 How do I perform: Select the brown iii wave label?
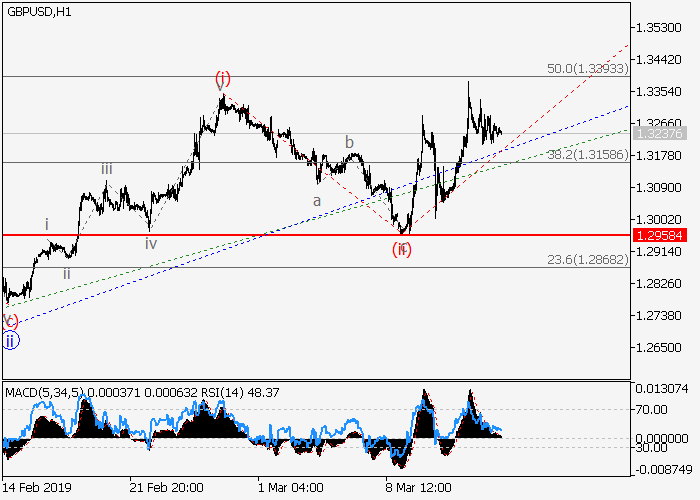tap(106, 169)
